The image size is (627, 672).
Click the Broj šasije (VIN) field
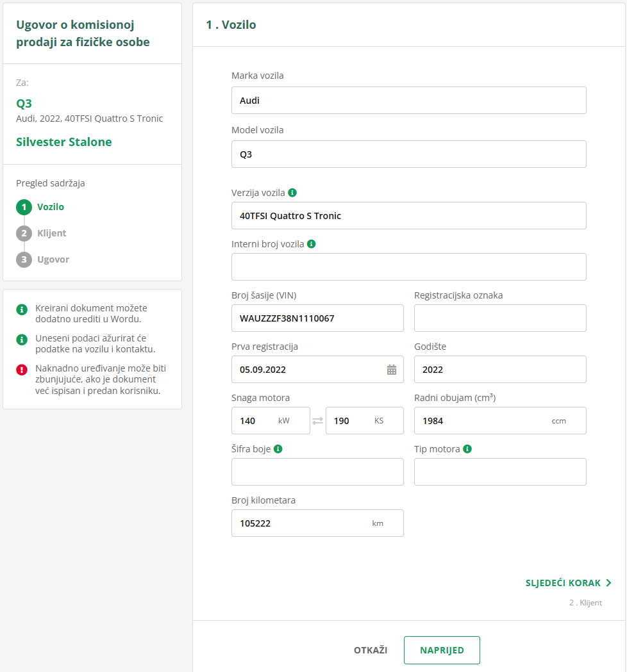tap(317, 318)
